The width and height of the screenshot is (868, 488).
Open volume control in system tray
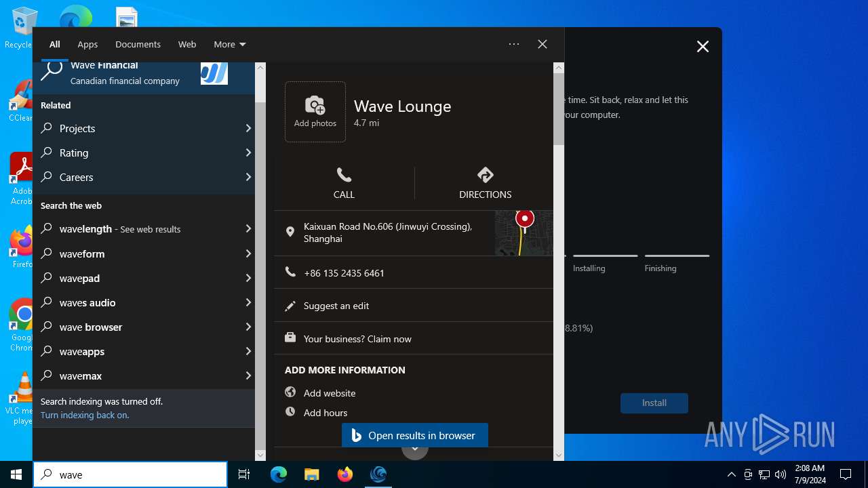(781, 474)
